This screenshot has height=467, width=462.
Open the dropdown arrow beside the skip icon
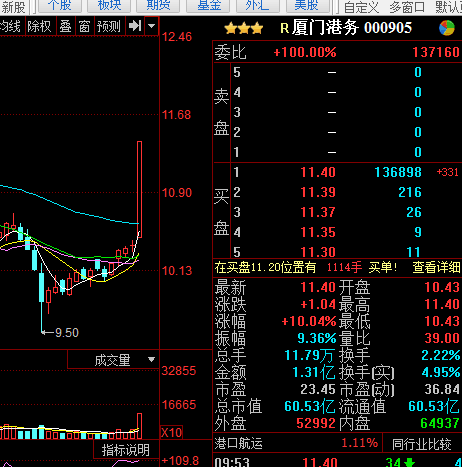coord(152,26)
